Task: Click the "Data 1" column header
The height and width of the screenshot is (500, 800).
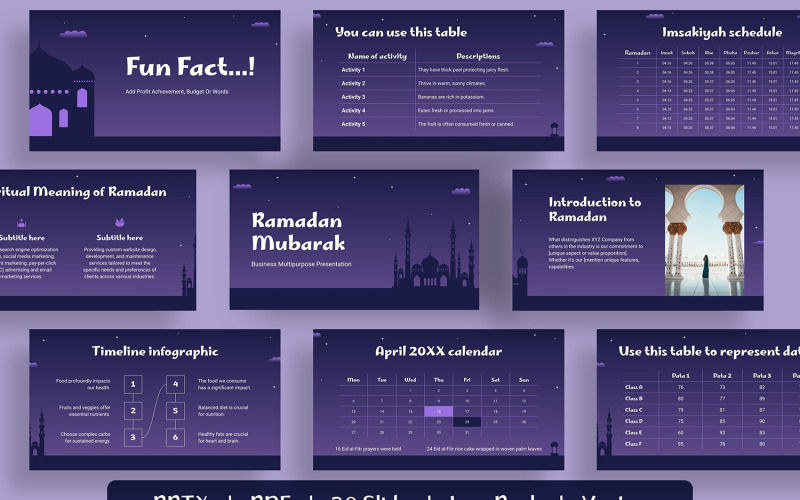Action: pyautogui.click(x=680, y=376)
